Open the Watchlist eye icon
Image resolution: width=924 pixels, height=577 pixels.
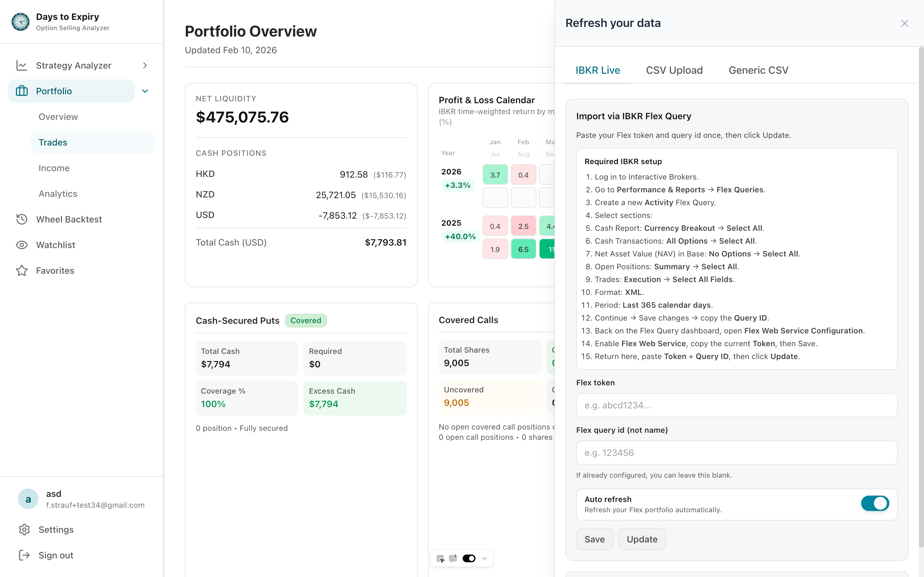pyautogui.click(x=22, y=245)
